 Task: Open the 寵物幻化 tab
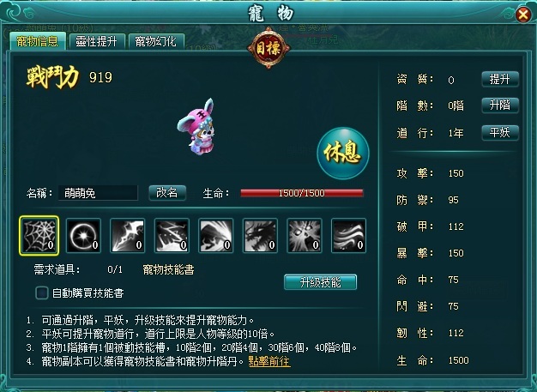156,42
